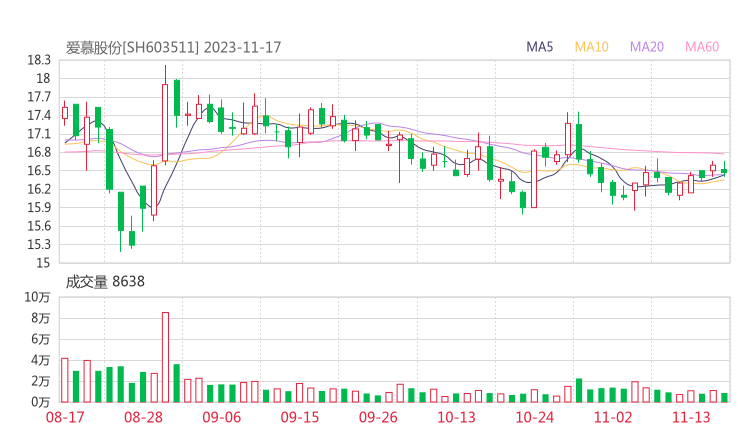Click the rightmost green volume bar
Screen dimensions: 740x440
coord(724,397)
